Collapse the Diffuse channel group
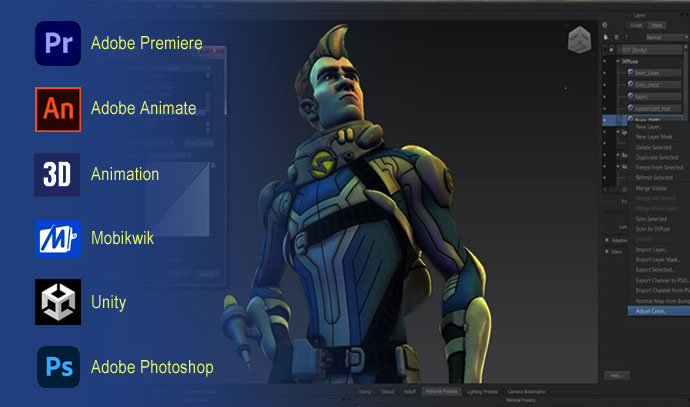Viewport: 690px width, 407px height. point(618,61)
